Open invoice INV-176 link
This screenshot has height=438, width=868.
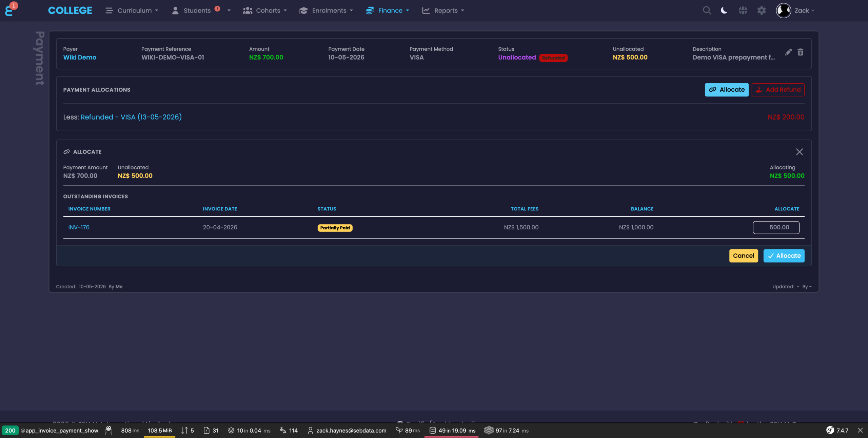[x=79, y=227]
